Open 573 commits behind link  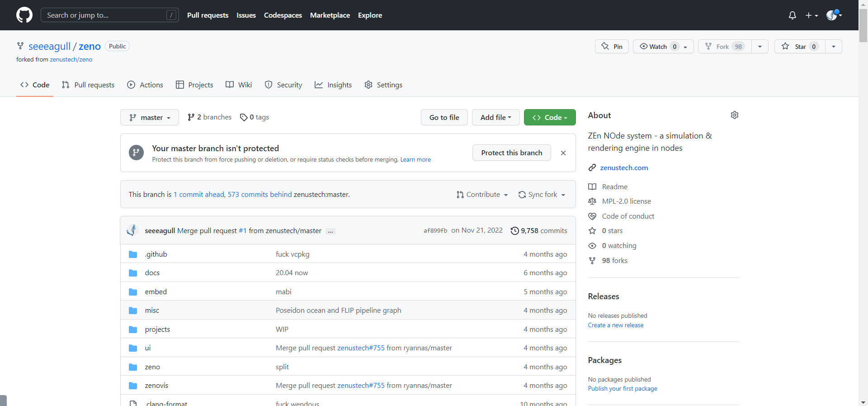click(x=260, y=194)
